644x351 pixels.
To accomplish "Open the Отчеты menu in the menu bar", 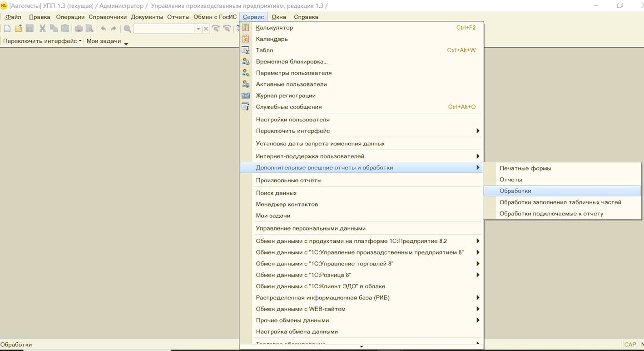I will pyautogui.click(x=178, y=17).
